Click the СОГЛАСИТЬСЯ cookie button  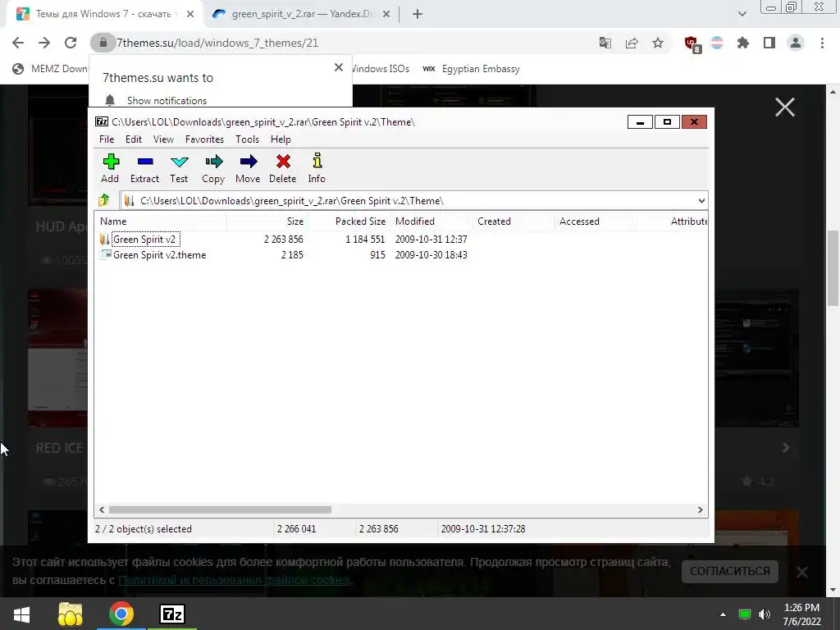(x=729, y=571)
